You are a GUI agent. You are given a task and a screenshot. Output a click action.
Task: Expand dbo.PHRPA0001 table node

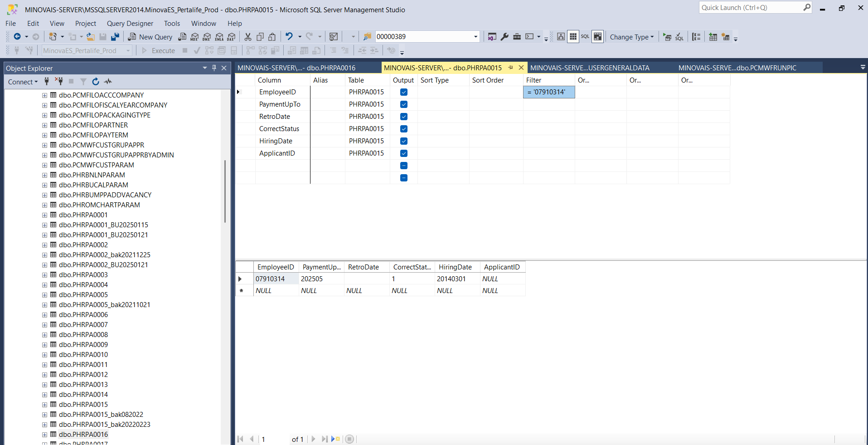[44, 215]
